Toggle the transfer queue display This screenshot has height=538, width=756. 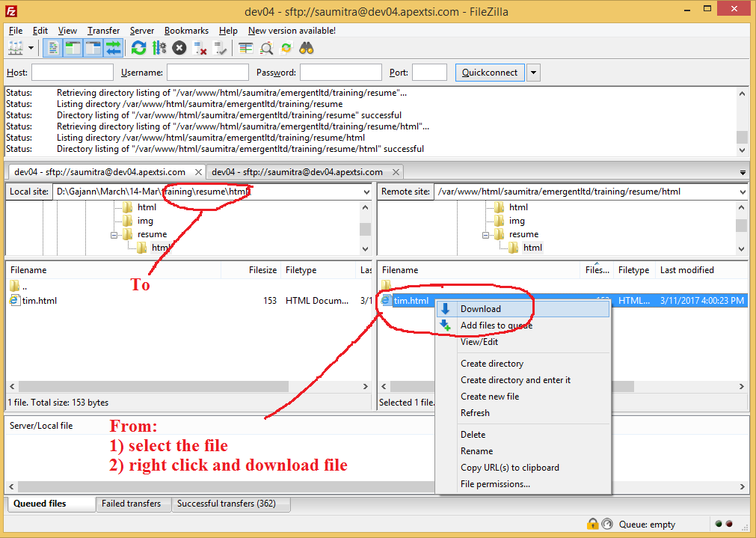pos(114,48)
